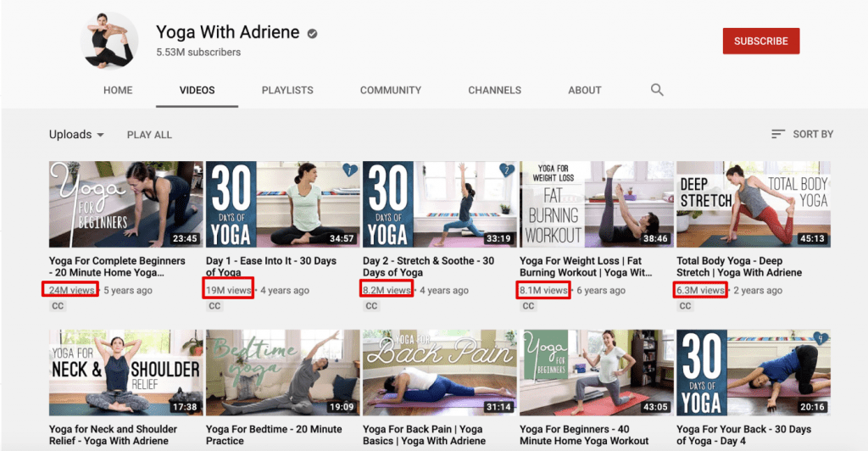This screenshot has width=868, height=451.
Task: Click the 6.3M views count
Action: 700,290
